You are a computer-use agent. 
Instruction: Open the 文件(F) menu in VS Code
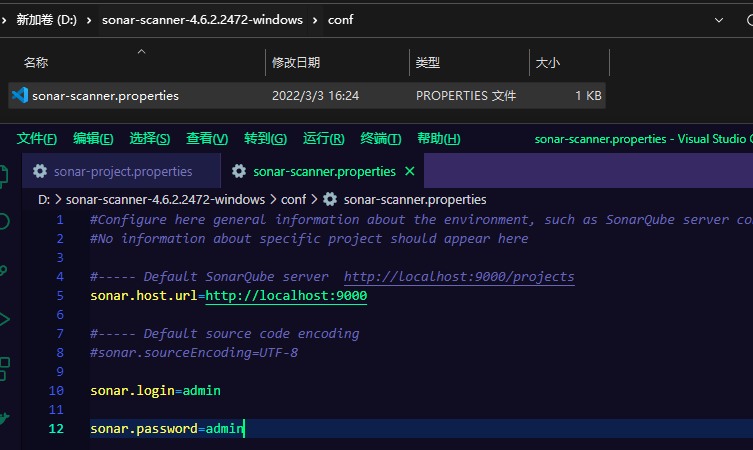36,139
